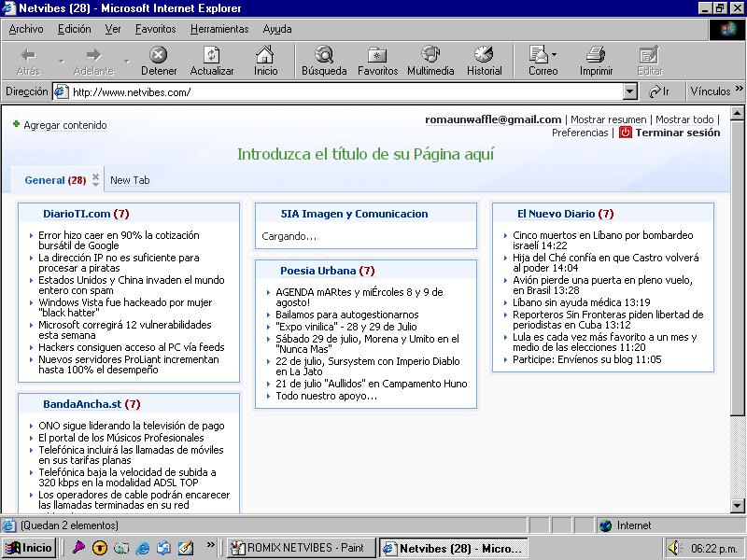
Task: Print the page with Imprimir
Action: pyautogui.click(x=596, y=61)
